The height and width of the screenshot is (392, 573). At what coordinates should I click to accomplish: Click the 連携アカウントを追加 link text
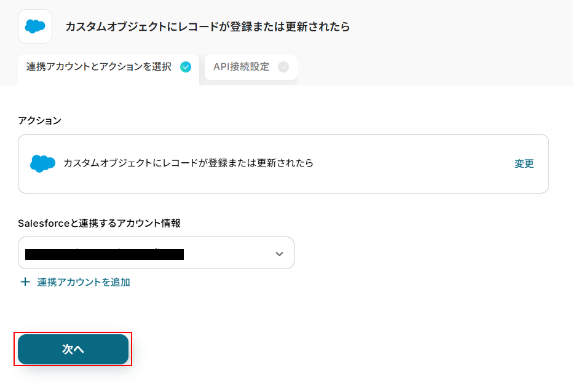[84, 282]
